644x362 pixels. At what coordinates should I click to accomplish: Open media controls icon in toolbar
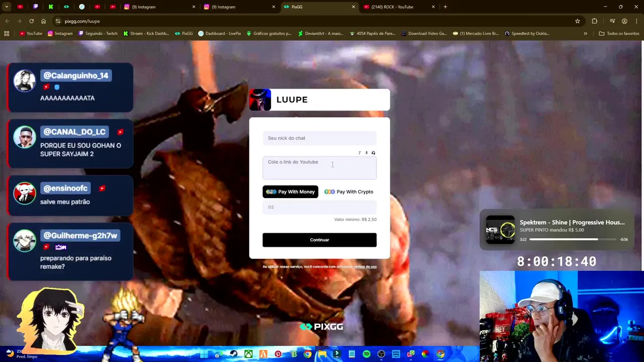click(x=612, y=21)
